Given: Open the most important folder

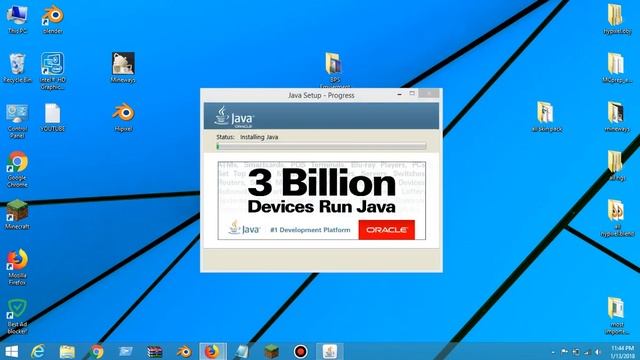Looking at the screenshot, I should point(617,316).
